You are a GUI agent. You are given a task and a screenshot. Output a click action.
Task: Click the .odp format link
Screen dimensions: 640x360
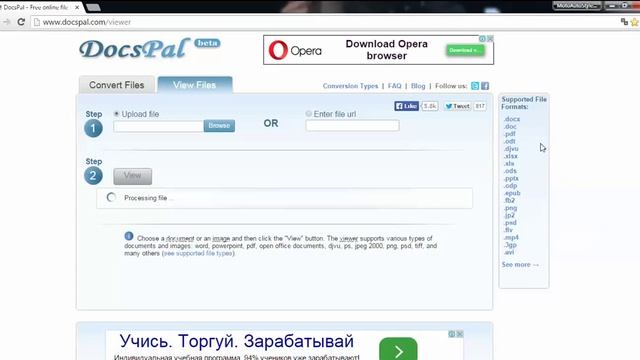[510, 186]
